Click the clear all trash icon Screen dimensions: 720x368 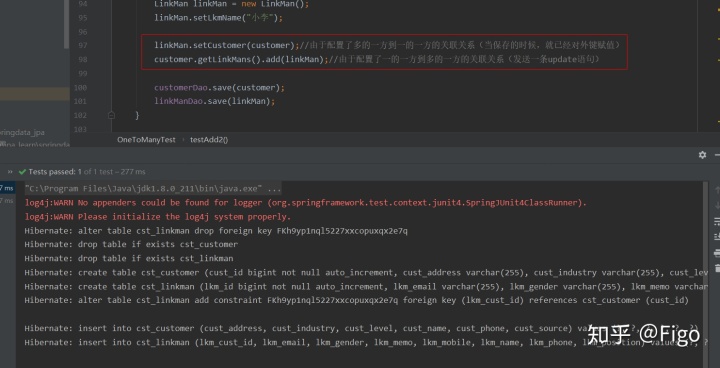coord(717,268)
